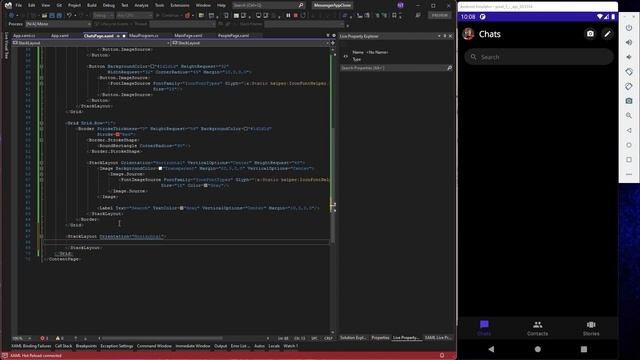Viewport: 640px width, 360px height.
Task: Tap the camera icon in the Chats header
Action: coord(590,34)
